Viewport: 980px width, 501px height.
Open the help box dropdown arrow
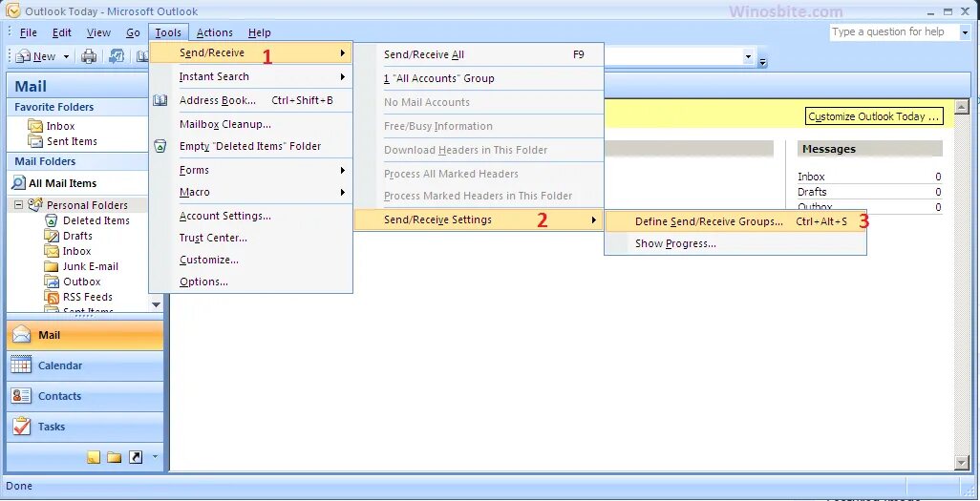(x=965, y=32)
